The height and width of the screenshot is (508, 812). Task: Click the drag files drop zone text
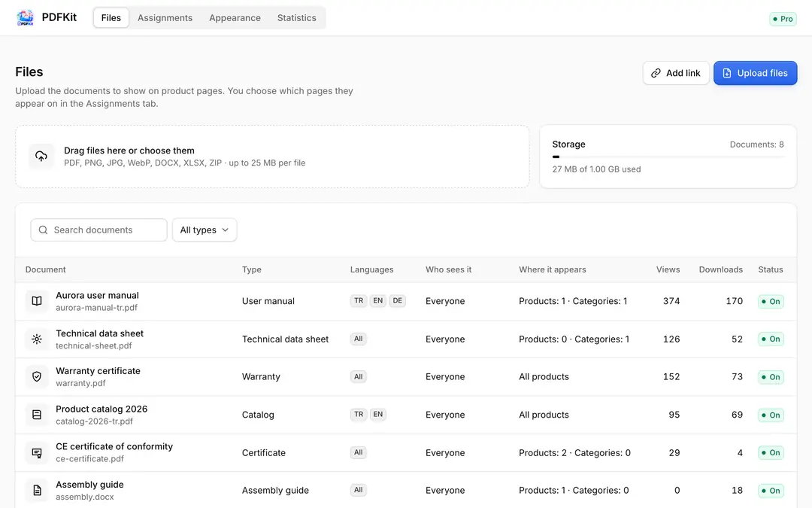point(129,151)
